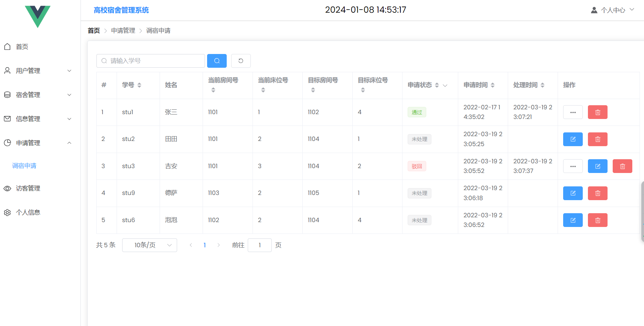Delete the stu2 田田 application
The width and height of the screenshot is (644, 326).
pos(598,139)
